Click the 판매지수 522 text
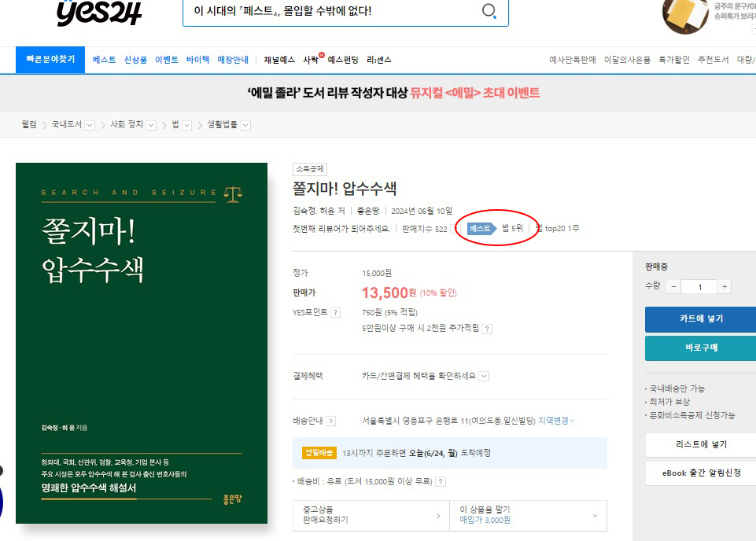The height and width of the screenshot is (541, 756). (x=425, y=229)
